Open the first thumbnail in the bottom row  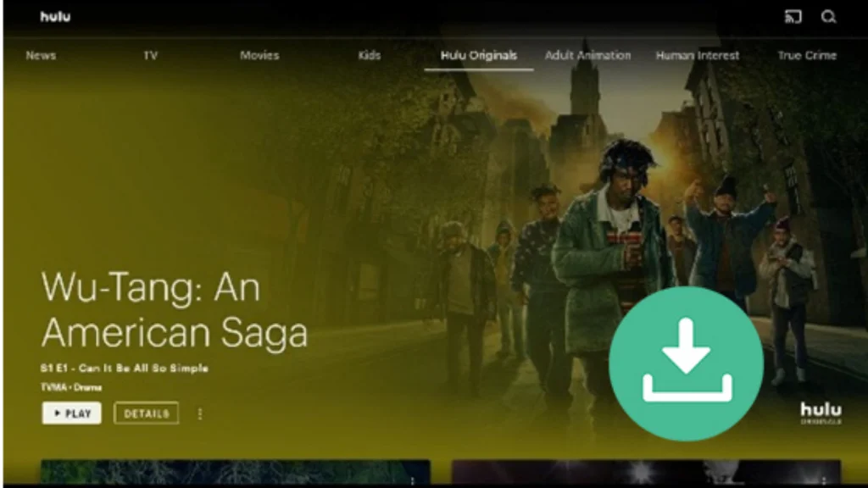point(236,472)
